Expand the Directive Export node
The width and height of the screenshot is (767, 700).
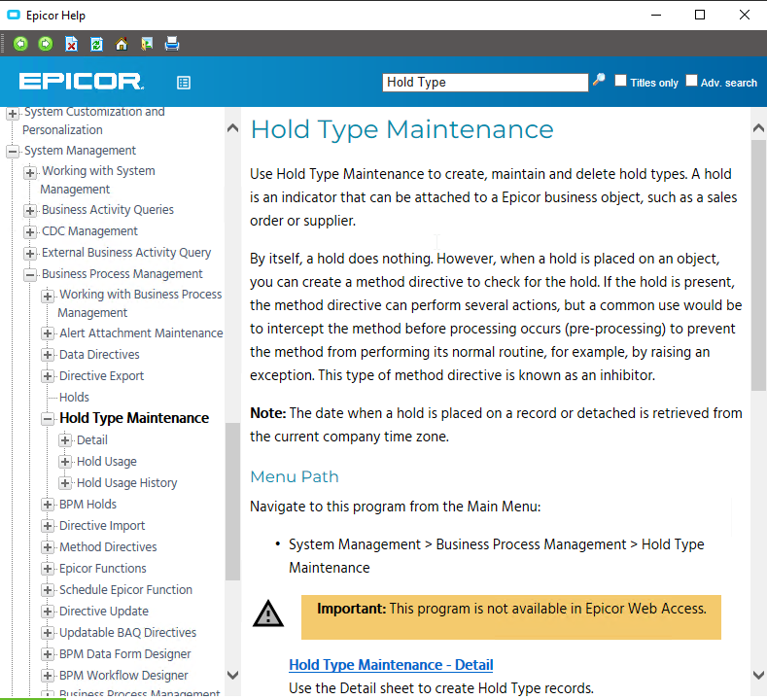(48, 376)
